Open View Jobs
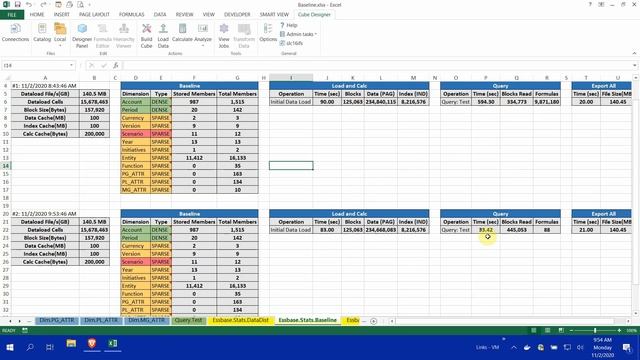 click(224, 35)
